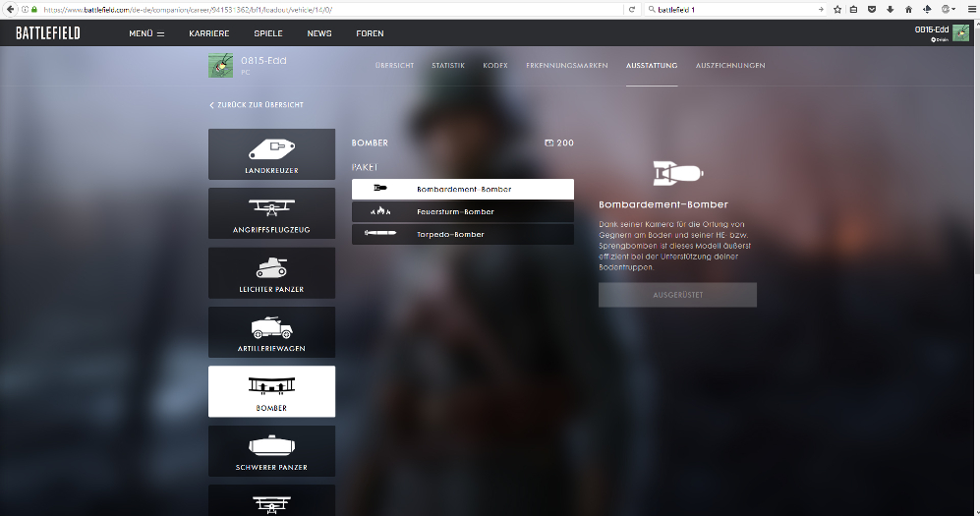Choose the Angriffsflugzeug biplane tile
The height and width of the screenshot is (516, 980).
[271, 213]
